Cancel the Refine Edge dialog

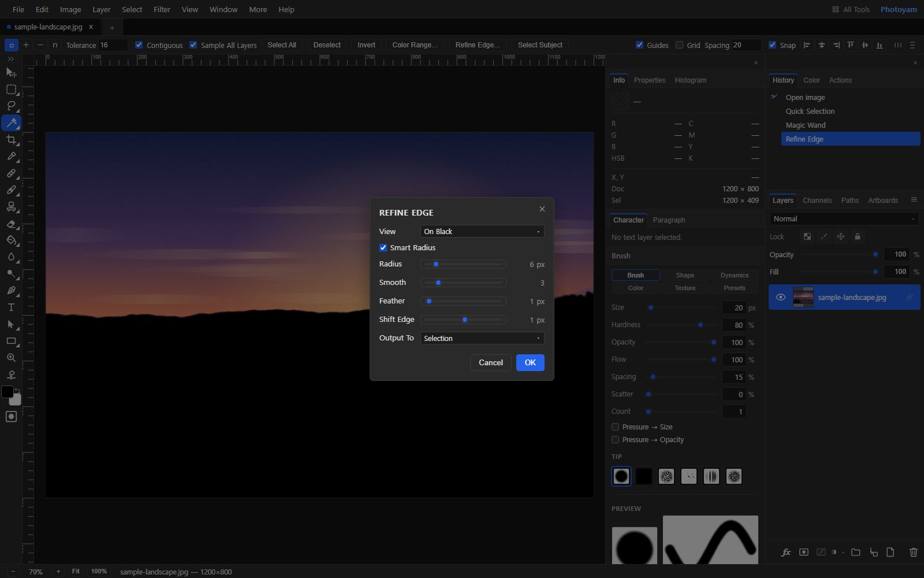click(x=491, y=362)
